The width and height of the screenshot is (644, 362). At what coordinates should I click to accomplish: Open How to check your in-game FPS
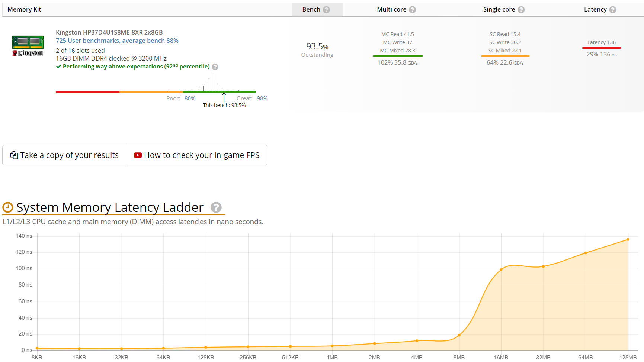coord(197,155)
